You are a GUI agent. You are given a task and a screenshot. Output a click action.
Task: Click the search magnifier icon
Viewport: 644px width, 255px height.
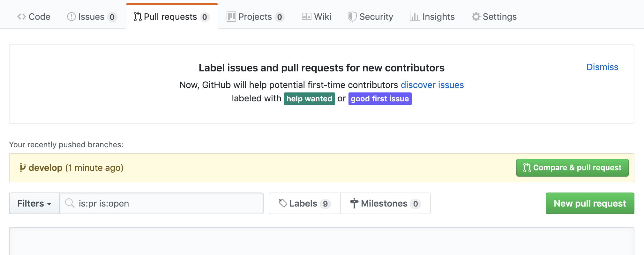coord(70,203)
